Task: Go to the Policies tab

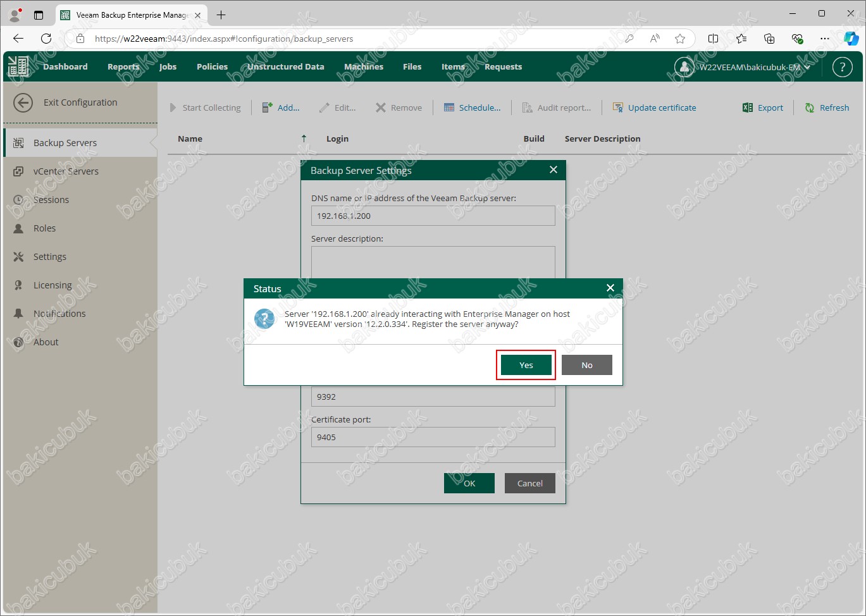Action: coord(212,66)
